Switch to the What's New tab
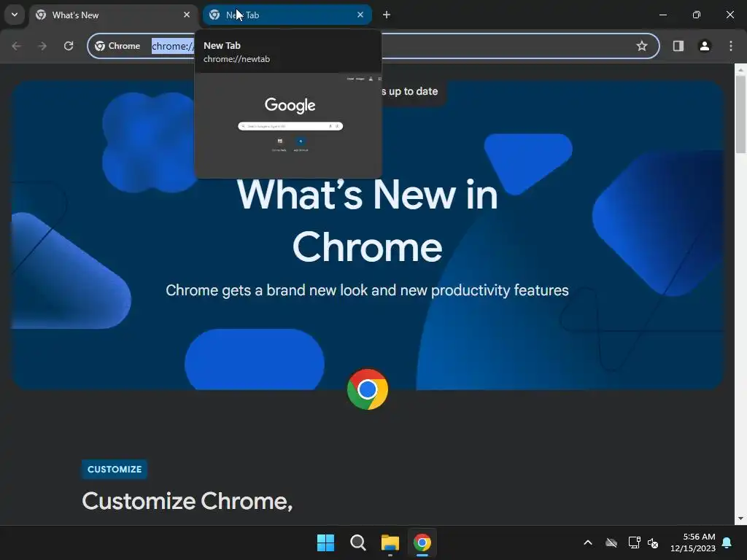This screenshot has width=747, height=560. [x=114, y=15]
